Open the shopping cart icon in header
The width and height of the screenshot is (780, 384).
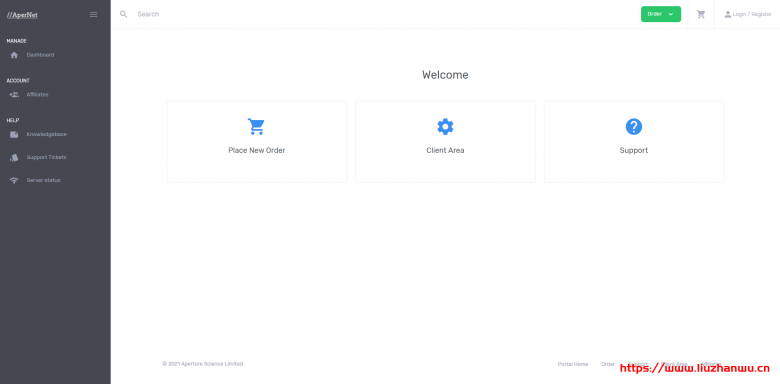701,14
